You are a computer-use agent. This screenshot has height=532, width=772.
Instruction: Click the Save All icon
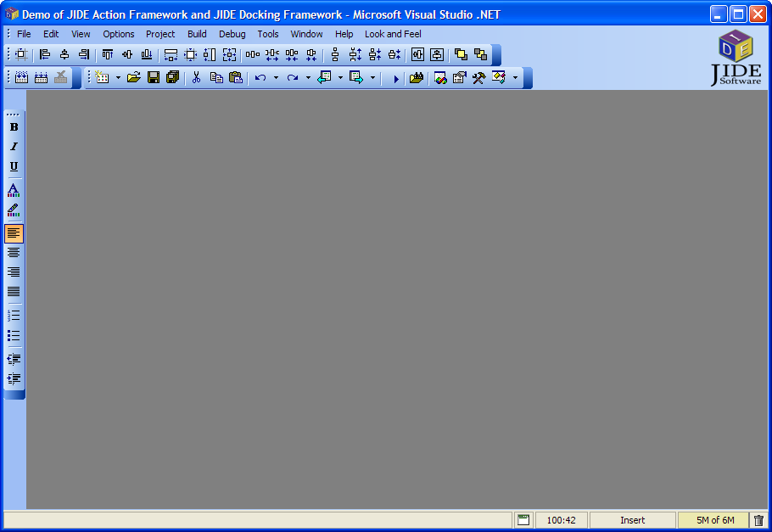[x=173, y=77]
